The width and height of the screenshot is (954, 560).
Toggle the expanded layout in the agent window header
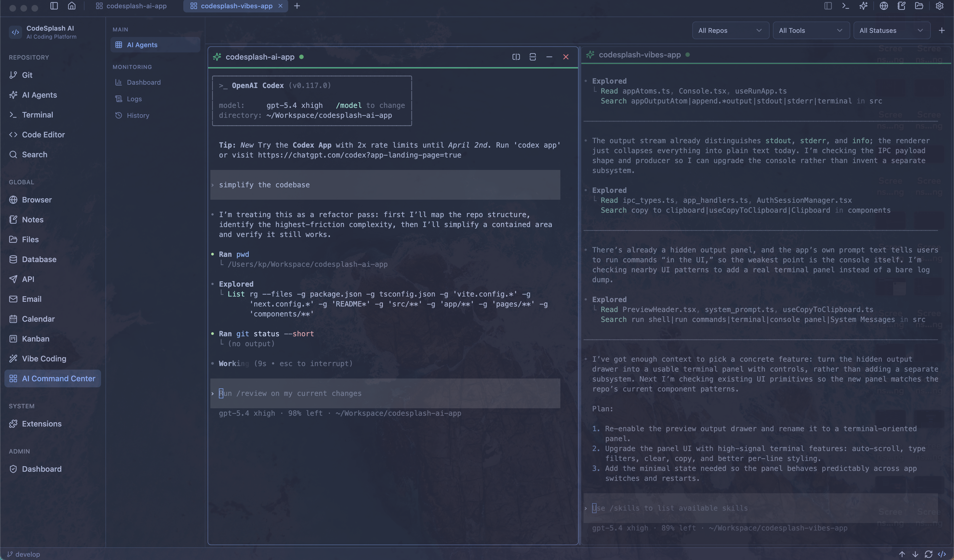(532, 57)
